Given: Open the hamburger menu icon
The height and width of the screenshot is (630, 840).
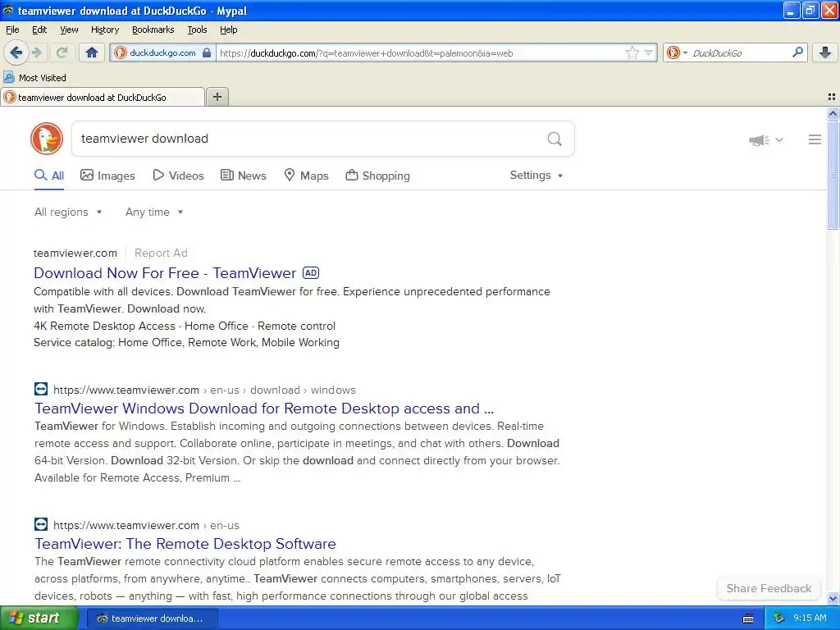Looking at the screenshot, I should 815,139.
